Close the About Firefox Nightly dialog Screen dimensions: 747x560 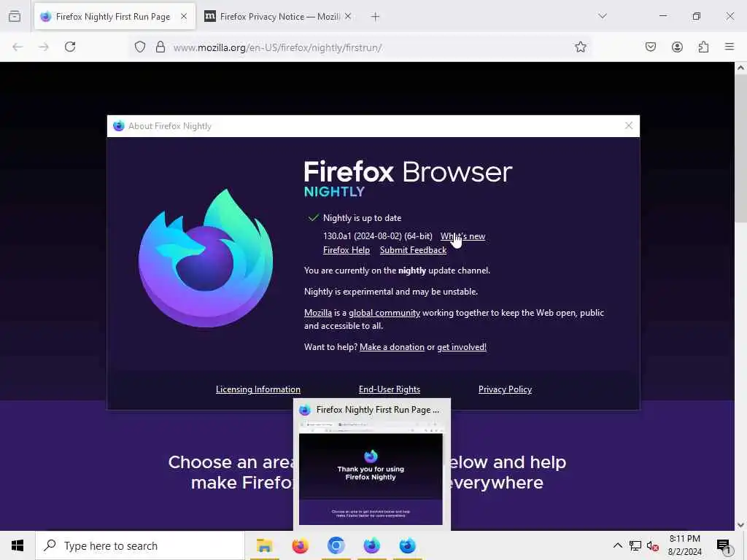[629, 125]
